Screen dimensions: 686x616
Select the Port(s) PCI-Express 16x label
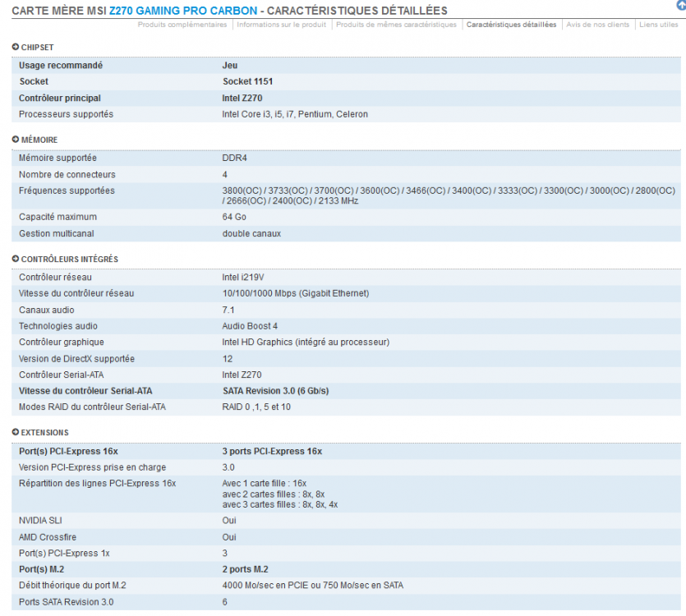[68, 452]
